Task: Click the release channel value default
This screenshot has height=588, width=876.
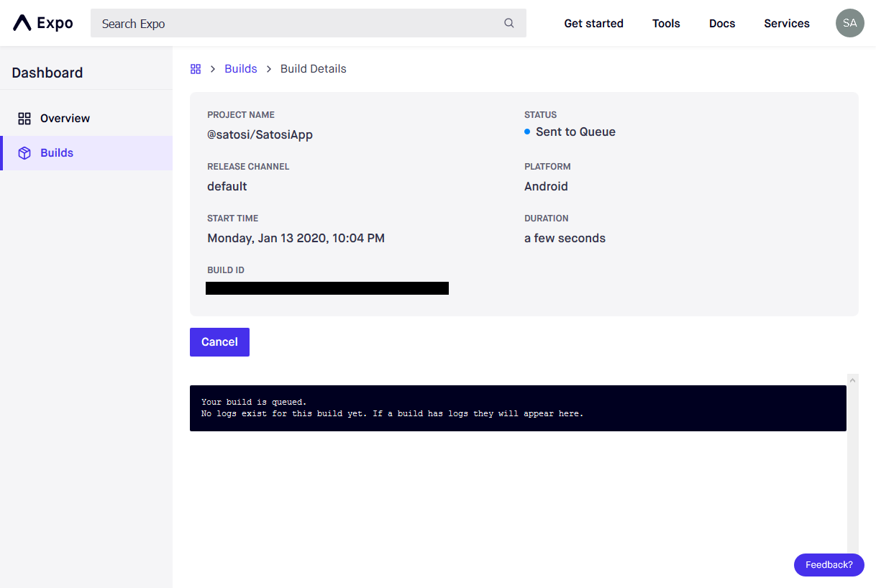Action: tap(227, 186)
